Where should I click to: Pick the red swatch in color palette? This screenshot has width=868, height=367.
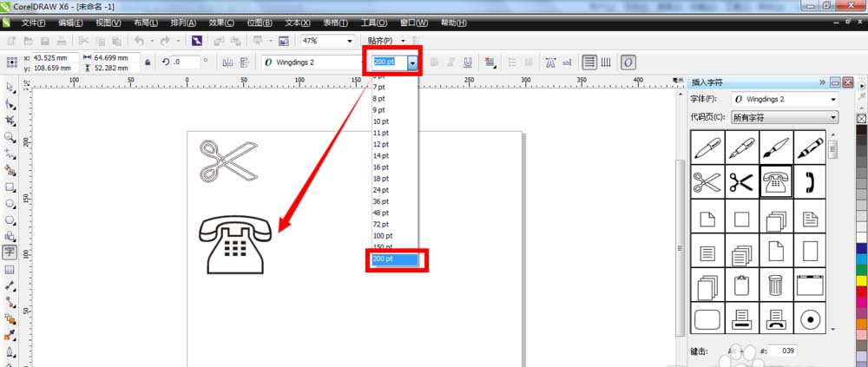coord(861,292)
